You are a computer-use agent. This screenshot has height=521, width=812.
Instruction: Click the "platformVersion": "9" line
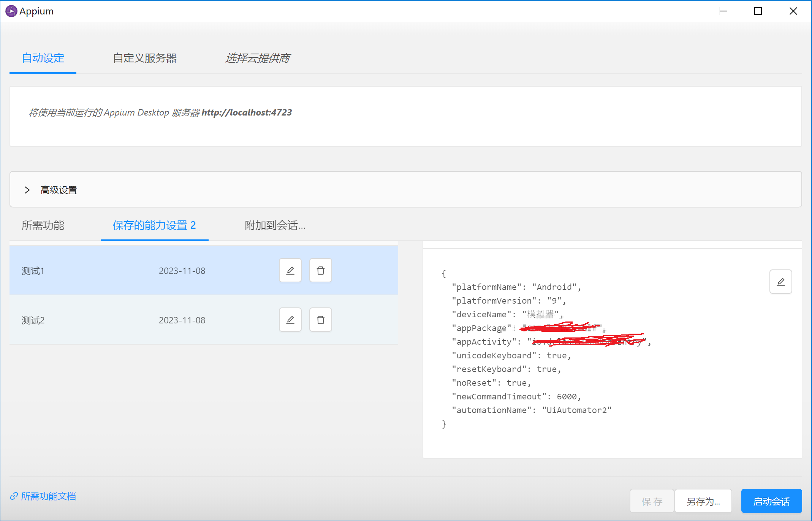point(509,301)
